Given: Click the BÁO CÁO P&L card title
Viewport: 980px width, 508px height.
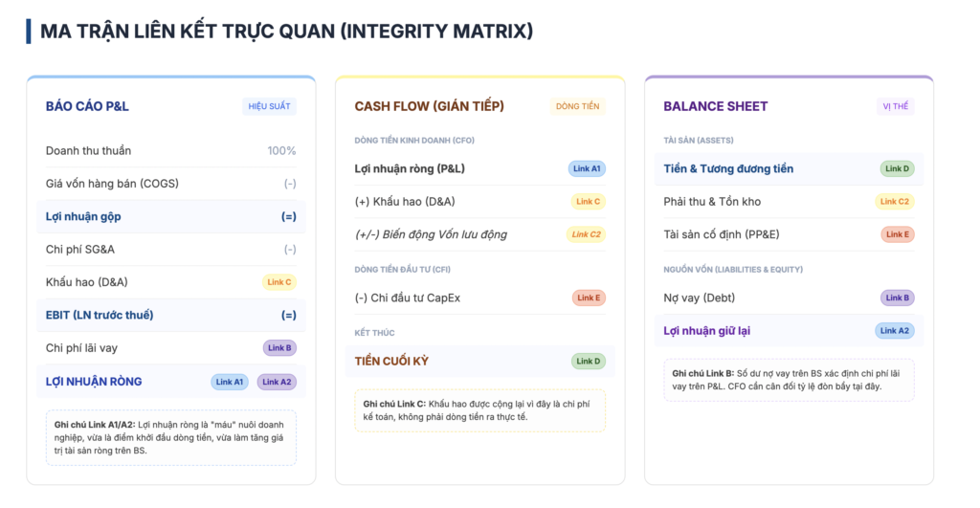Looking at the screenshot, I should pos(87,106).
